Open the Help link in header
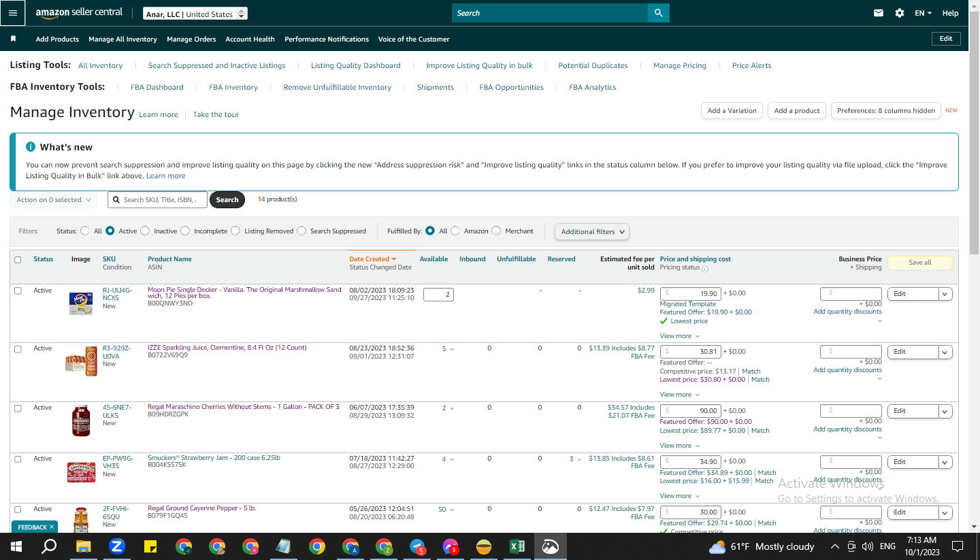The height and width of the screenshot is (560, 980). (x=951, y=13)
